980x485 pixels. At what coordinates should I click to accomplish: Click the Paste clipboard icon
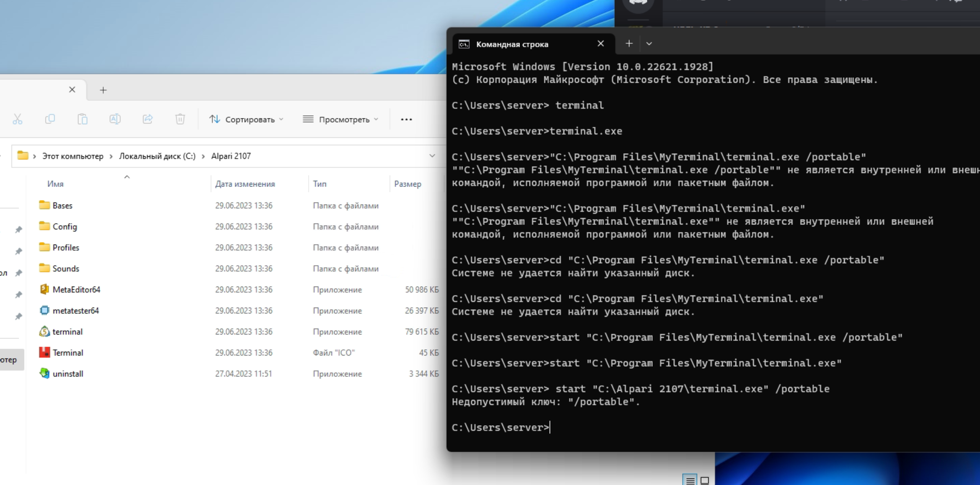(82, 119)
